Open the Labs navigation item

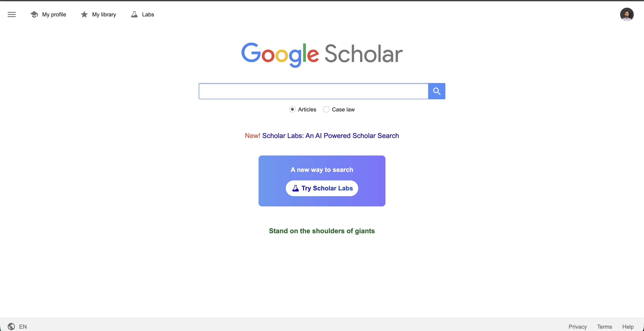[148, 14]
